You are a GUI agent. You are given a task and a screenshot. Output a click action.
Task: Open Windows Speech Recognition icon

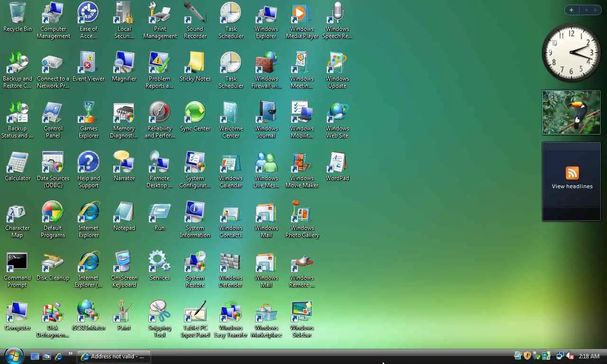337,20
